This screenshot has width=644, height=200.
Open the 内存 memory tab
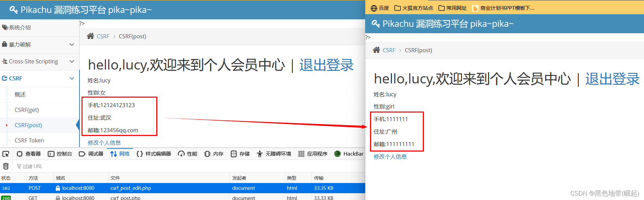tap(214, 154)
